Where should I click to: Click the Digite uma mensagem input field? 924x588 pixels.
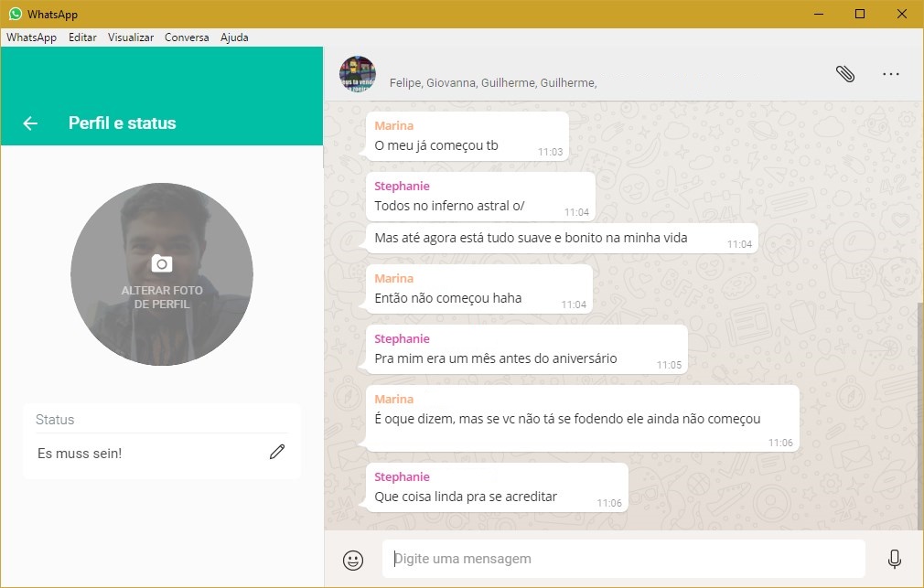pos(623,559)
